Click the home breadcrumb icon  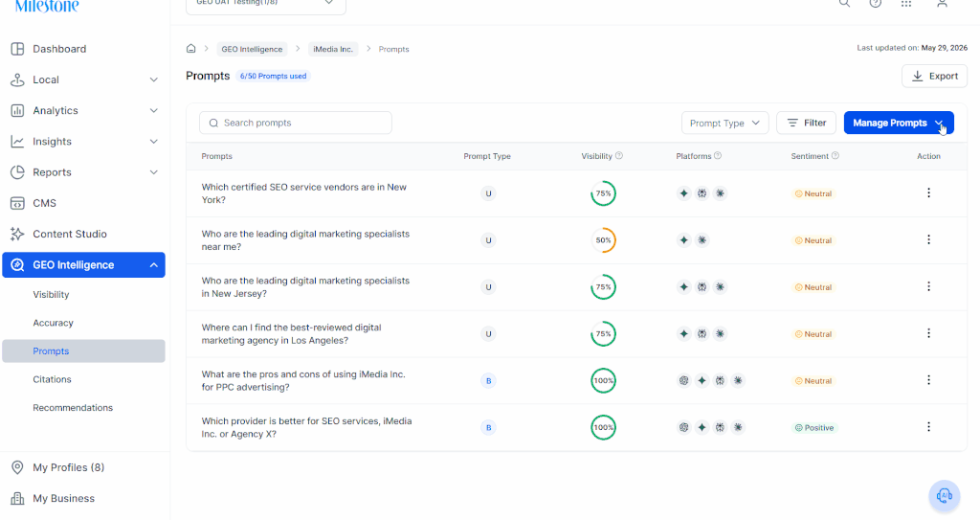[191, 48]
